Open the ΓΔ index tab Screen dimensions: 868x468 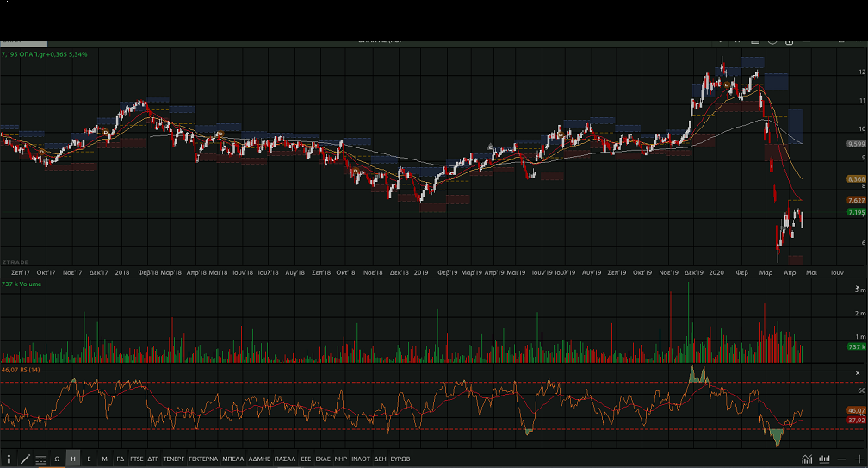click(121, 459)
